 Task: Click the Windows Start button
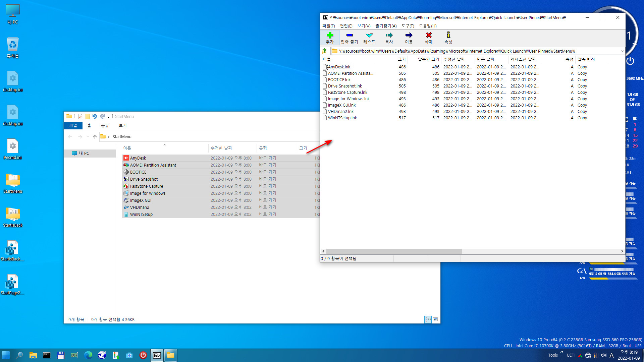coord(6,355)
